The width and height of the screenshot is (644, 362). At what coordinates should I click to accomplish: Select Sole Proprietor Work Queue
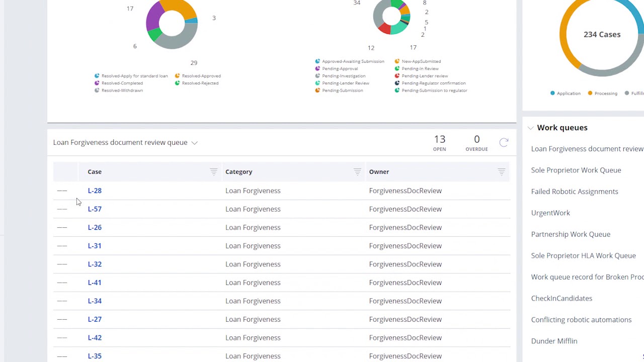pos(576,170)
